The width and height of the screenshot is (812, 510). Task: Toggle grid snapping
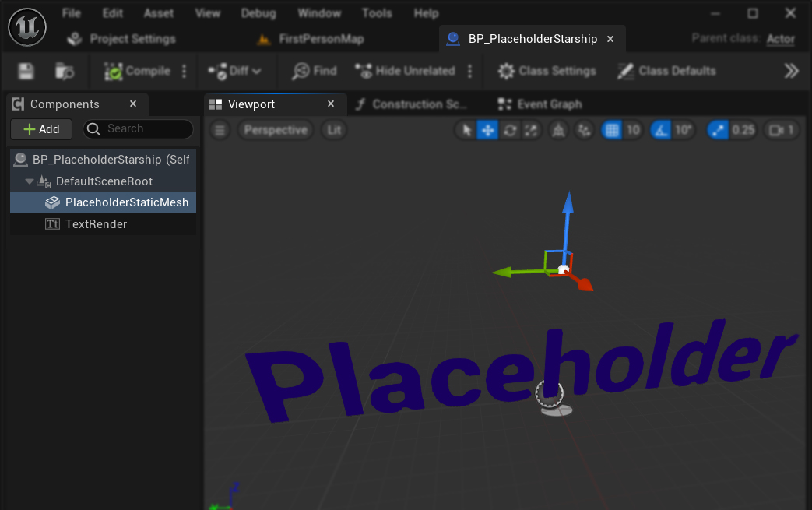(612, 130)
